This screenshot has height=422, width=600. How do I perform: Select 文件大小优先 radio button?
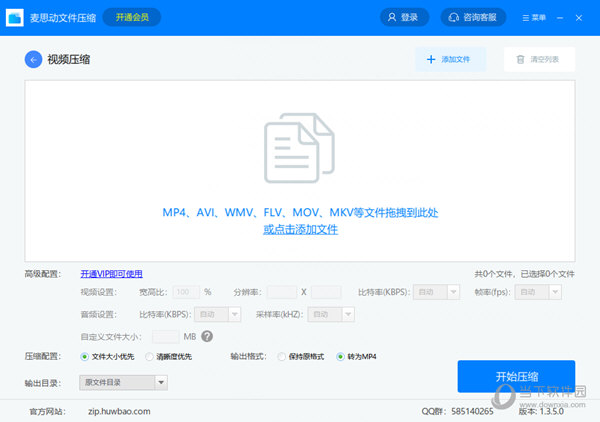[x=85, y=357]
